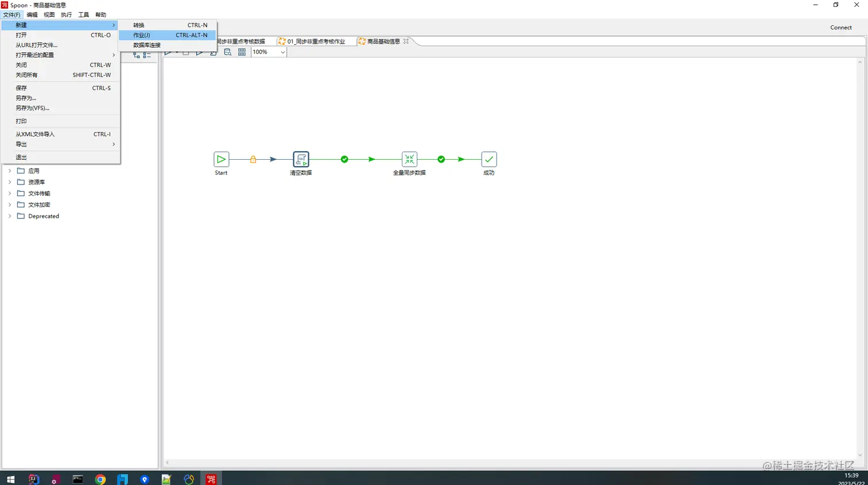Select the 清空数据 SQL job entry
This screenshot has width=868, height=485.
point(301,159)
